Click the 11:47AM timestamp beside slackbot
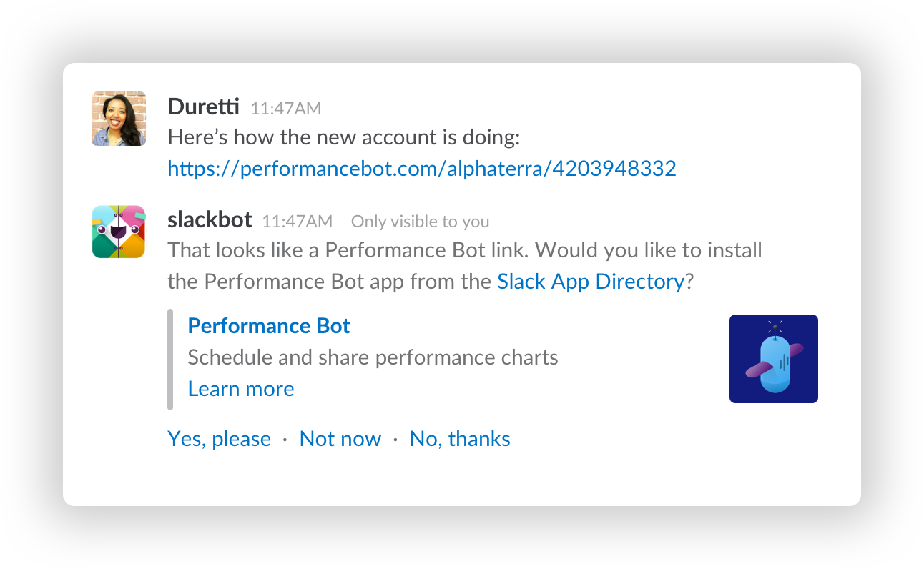 click(x=297, y=222)
